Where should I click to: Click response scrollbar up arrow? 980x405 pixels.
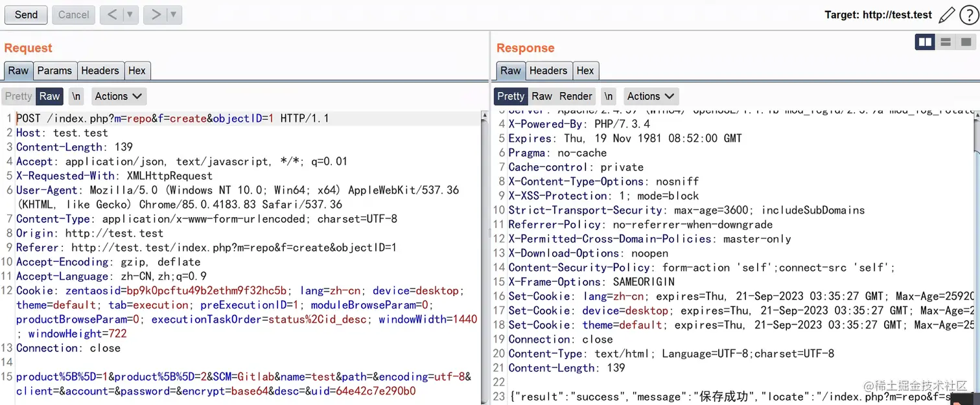click(x=976, y=115)
